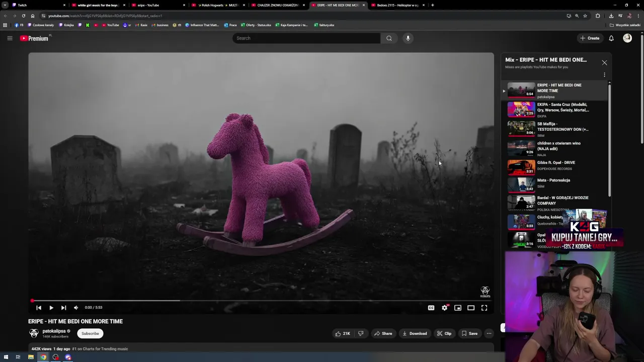
Task: Open Chrome from the taskbar
Action: click(43, 357)
